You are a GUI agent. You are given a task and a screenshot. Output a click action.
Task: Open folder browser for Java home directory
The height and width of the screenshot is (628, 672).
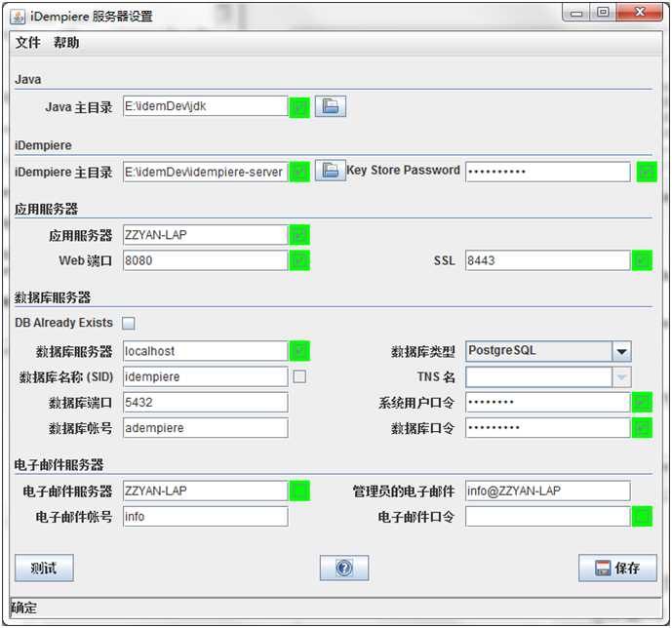(331, 106)
